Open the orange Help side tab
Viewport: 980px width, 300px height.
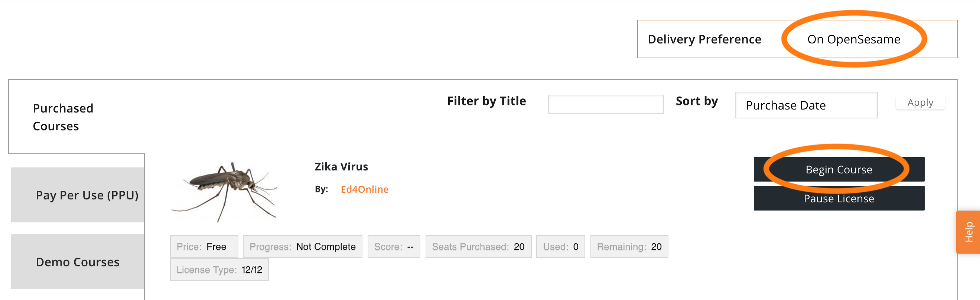pos(968,232)
